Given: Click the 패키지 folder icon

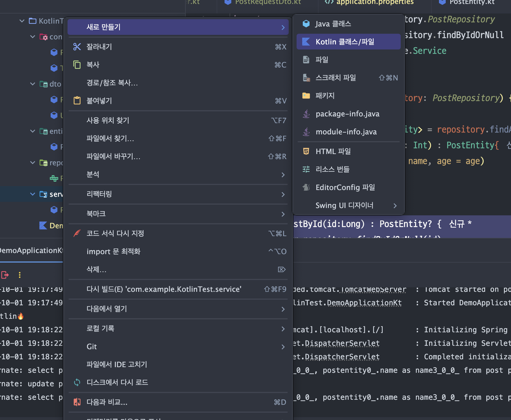Looking at the screenshot, I should [x=306, y=96].
